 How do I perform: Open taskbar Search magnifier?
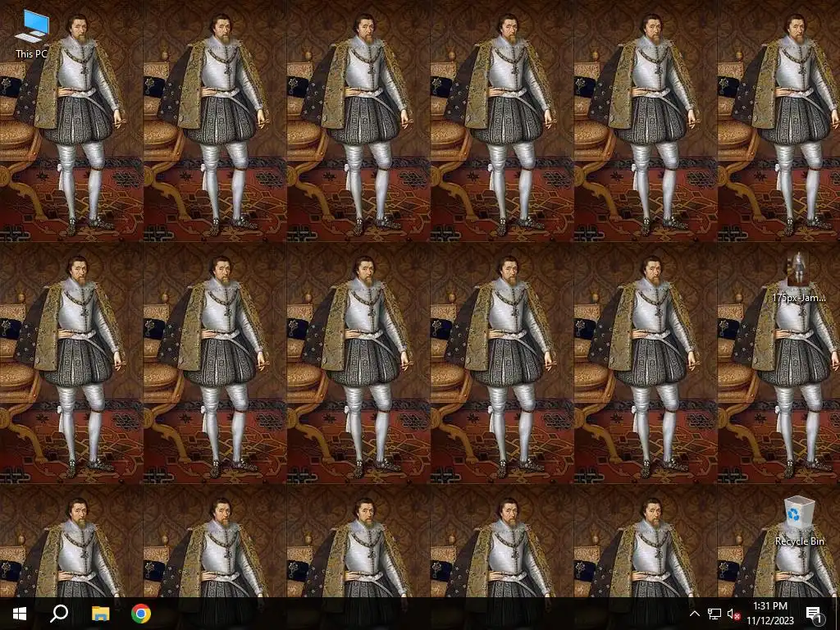(59, 614)
